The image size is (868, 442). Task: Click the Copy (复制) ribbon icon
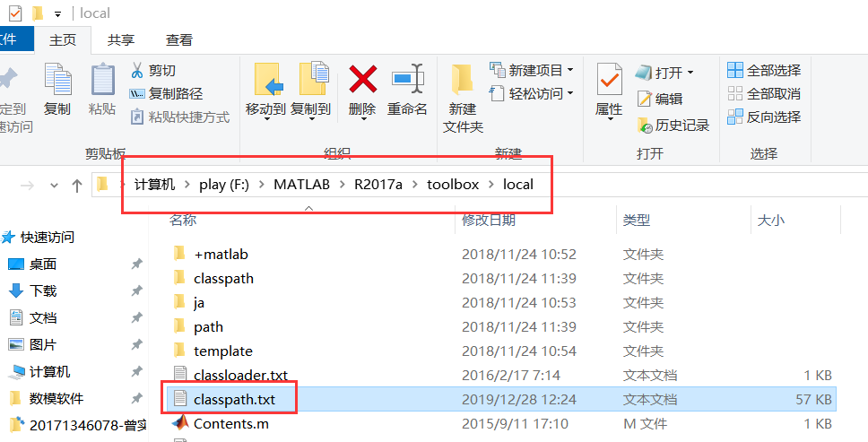click(57, 79)
